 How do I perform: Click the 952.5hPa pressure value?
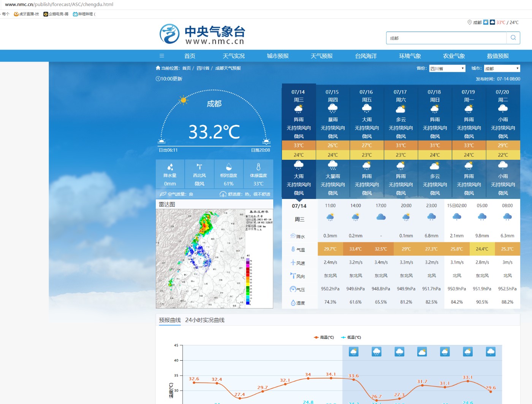tap(507, 289)
